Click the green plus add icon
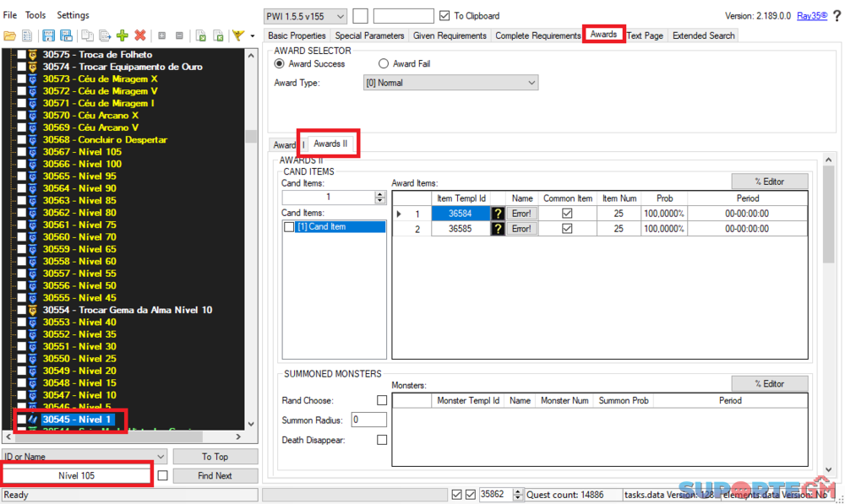The width and height of the screenshot is (845, 504). pyautogui.click(x=123, y=35)
